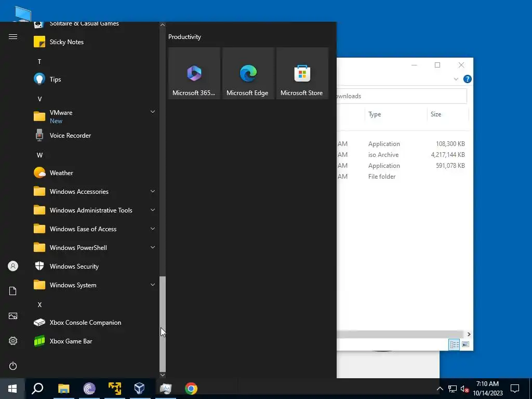Screen dimensions: 532x399
Task: Open Google Chrome from the taskbar
Action: [x=191, y=389]
